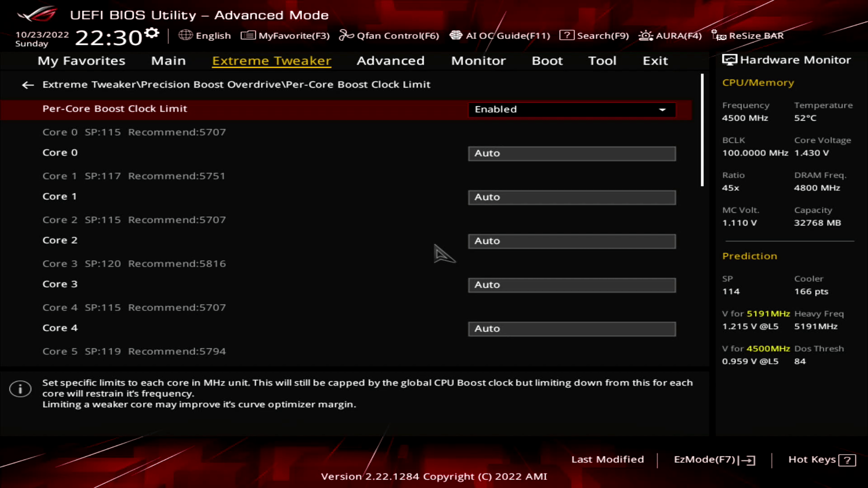Select the Core 0 Auto field
The height and width of the screenshot is (488, 868).
coord(571,154)
